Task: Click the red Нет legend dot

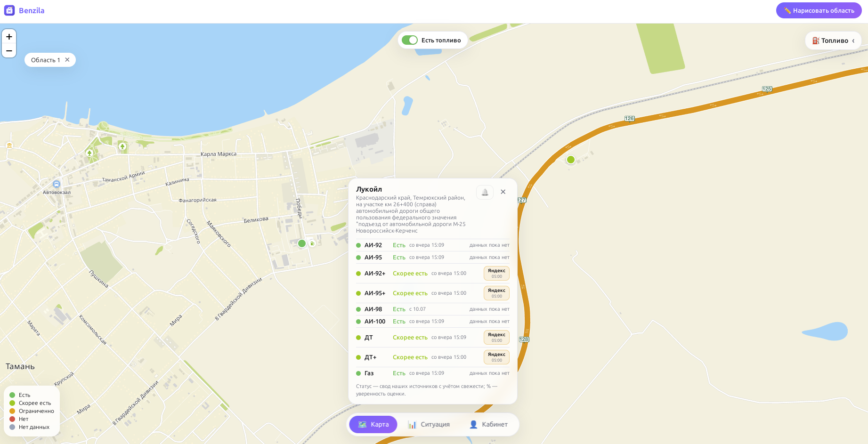Action: coord(12,419)
